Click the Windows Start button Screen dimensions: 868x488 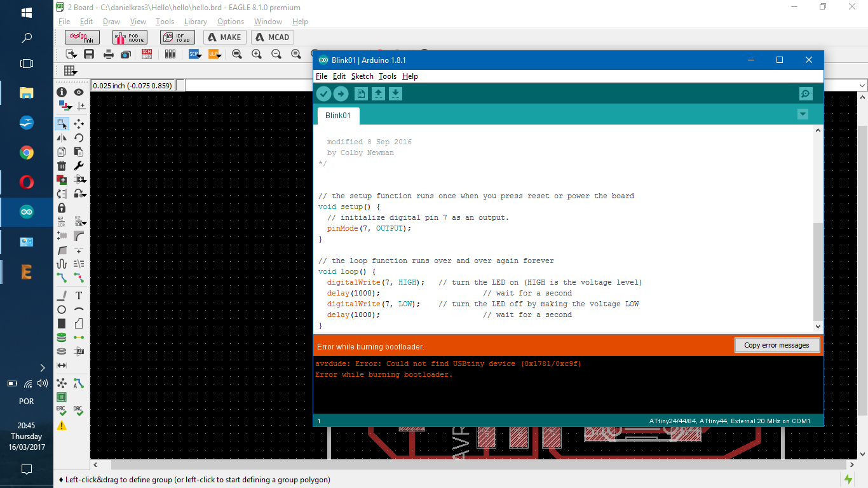27,13
